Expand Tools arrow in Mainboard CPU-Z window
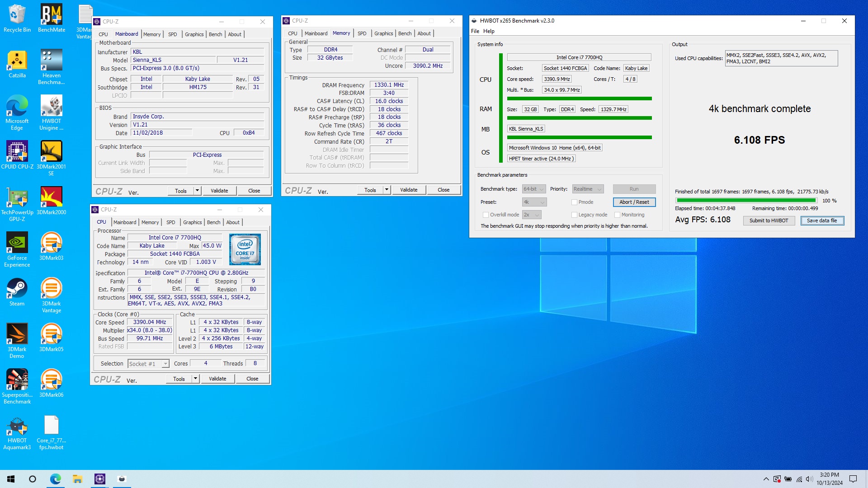868x488 pixels. click(197, 191)
